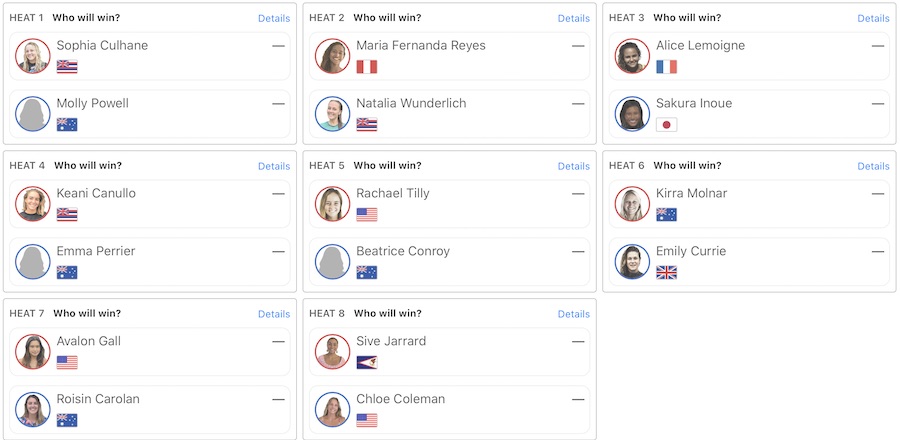The image size is (900, 440).
Task: Click the USA flag under Rachael Tilly
Action: pyautogui.click(x=367, y=215)
